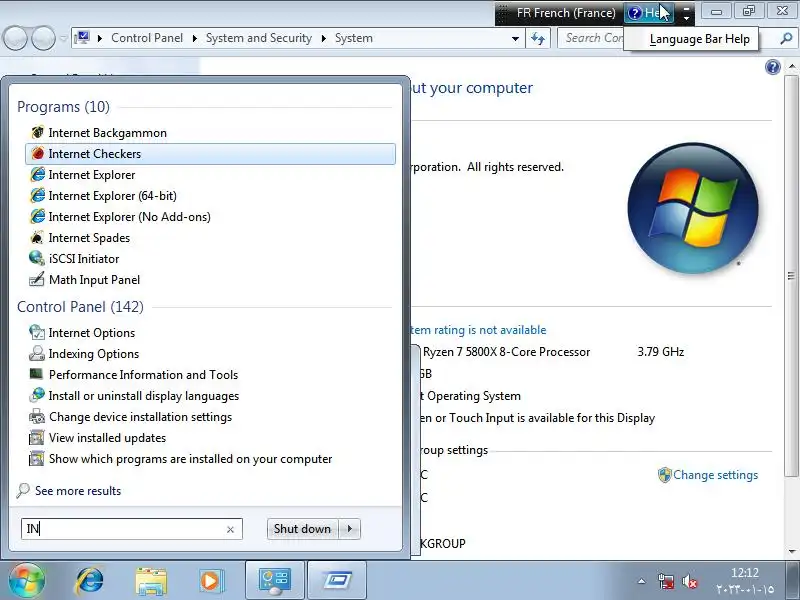Click the FR French (France) language indicator
Viewport: 800px width, 600px height.
[x=566, y=13]
